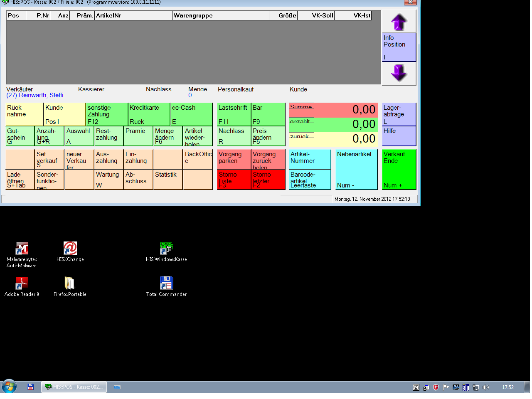Open the HISXChange desktop icon

(x=70, y=252)
